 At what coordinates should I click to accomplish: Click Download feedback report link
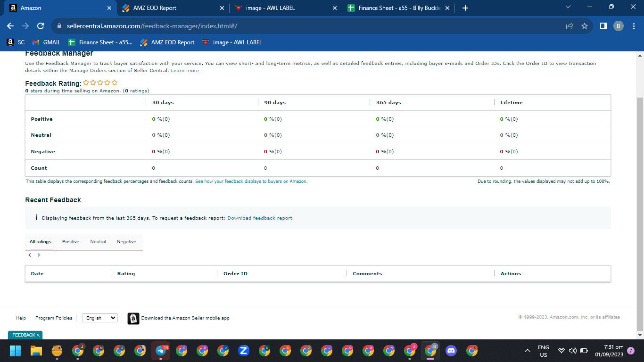pyautogui.click(x=260, y=218)
